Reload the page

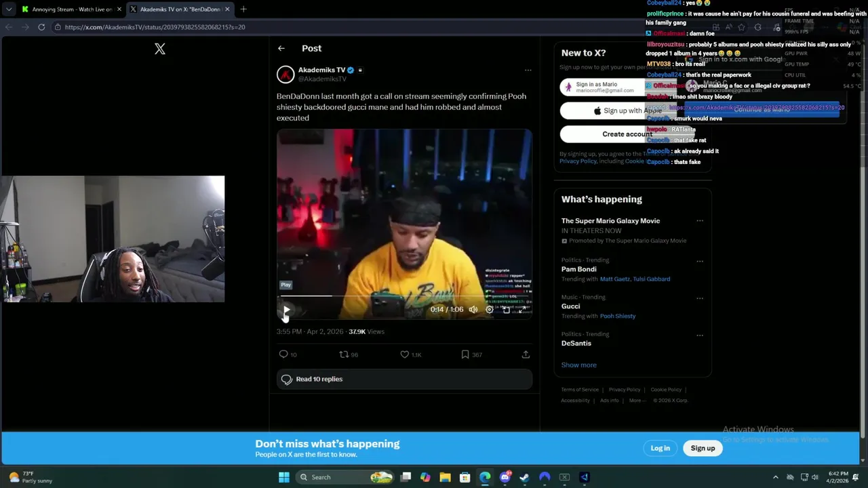(x=41, y=27)
